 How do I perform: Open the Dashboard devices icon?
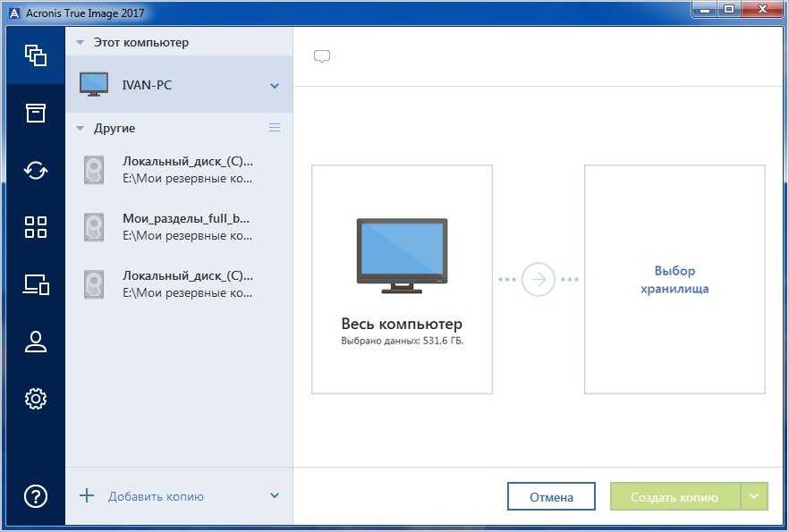(x=35, y=284)
